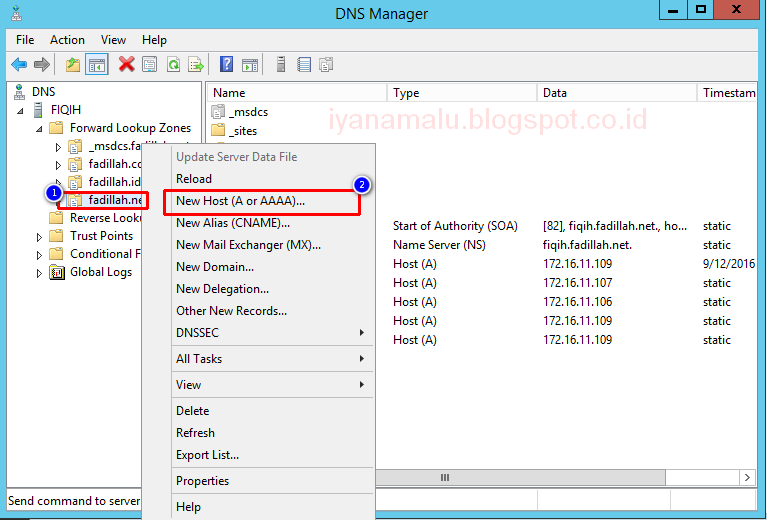Open the Properties toolbar icon
Screen dimensions: 767x520
tap(150, 64)
